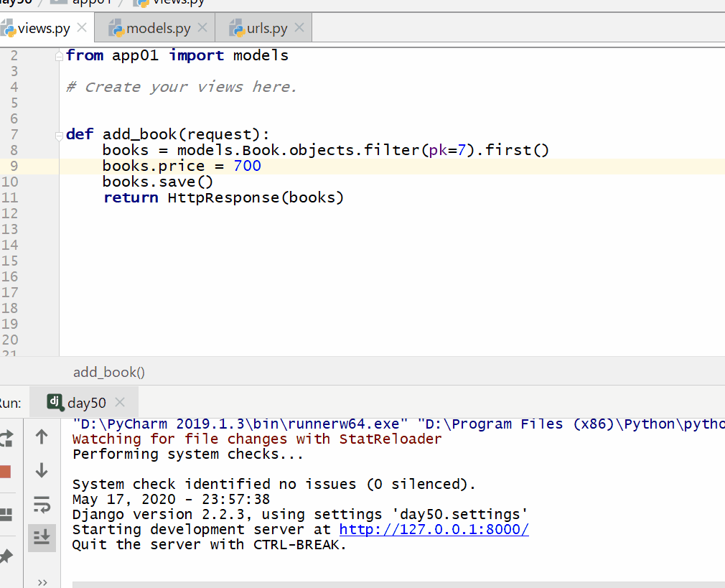This screenshot has height=588, width=725.
Task: Open the http://127.0.0.1:8000/ link
Action: [434, 530]
